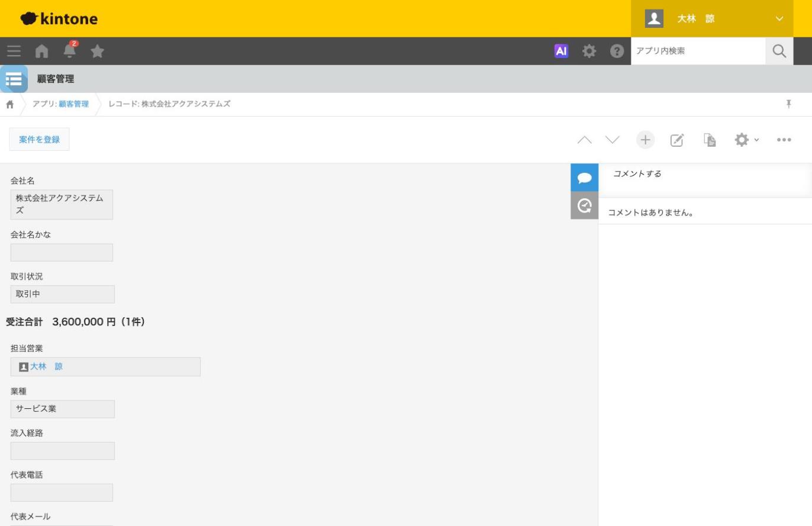Viewport: 812px width, 526px height.
Task: Click the 顧客管理 app list icon
Action: point(14,79)
